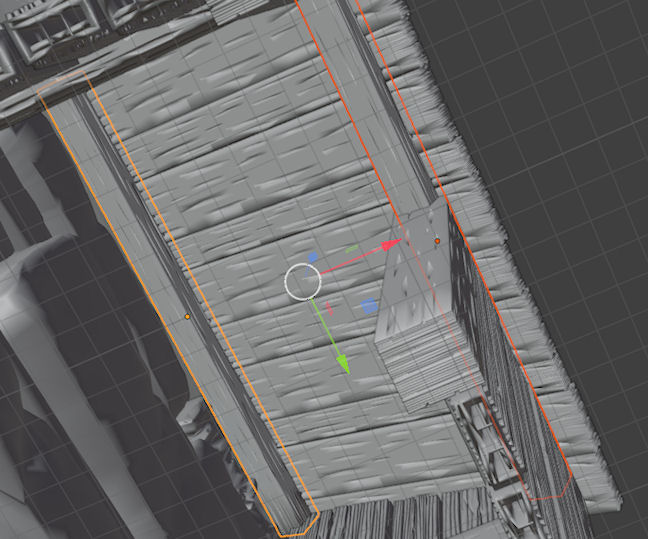Select the vertical plank strip at the bottom

(400, 515)
